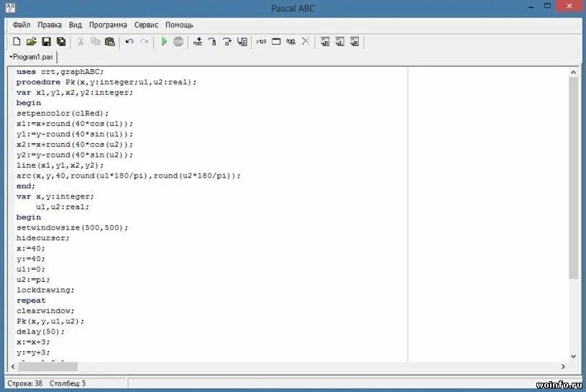The width and height of the screenshot is (586, 392).
Task: Select the Program1.pas tab
Action: [x=32, y=57]
